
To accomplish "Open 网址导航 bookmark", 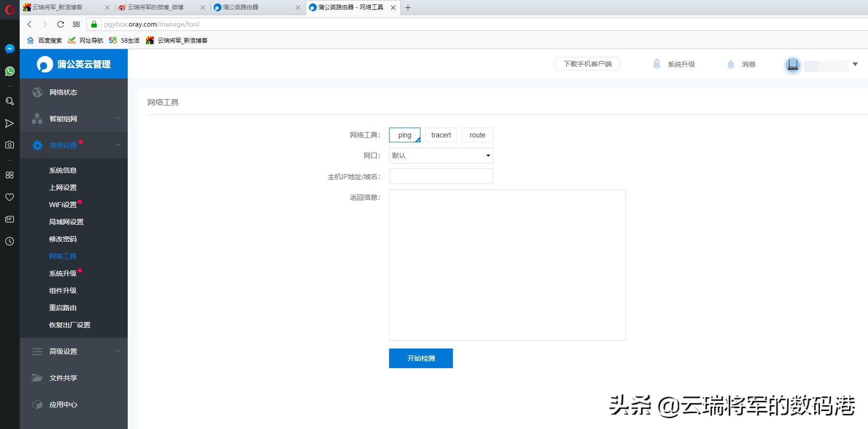I will (x=86, y=40).
